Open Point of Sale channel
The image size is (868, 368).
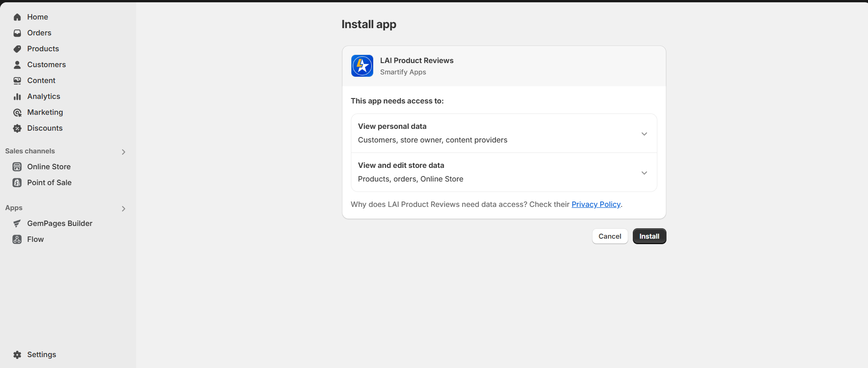coord(49,183)
